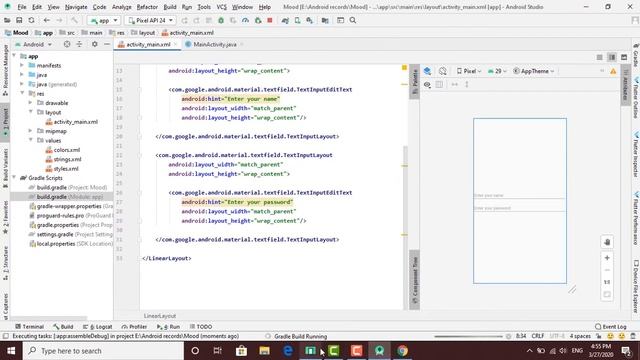Collapse the Gradle Scripts node
640x360 pixels.
(x=14, y=178)
